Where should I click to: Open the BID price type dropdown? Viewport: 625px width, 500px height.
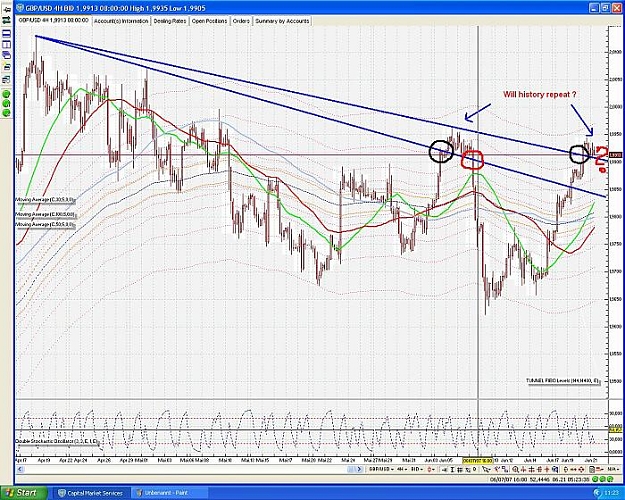click(417, 469)
